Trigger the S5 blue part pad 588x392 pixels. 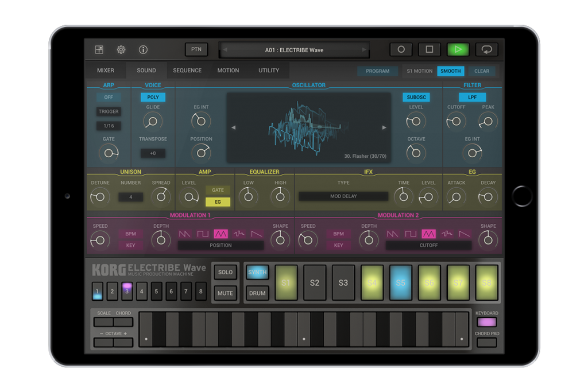point(400,282)
